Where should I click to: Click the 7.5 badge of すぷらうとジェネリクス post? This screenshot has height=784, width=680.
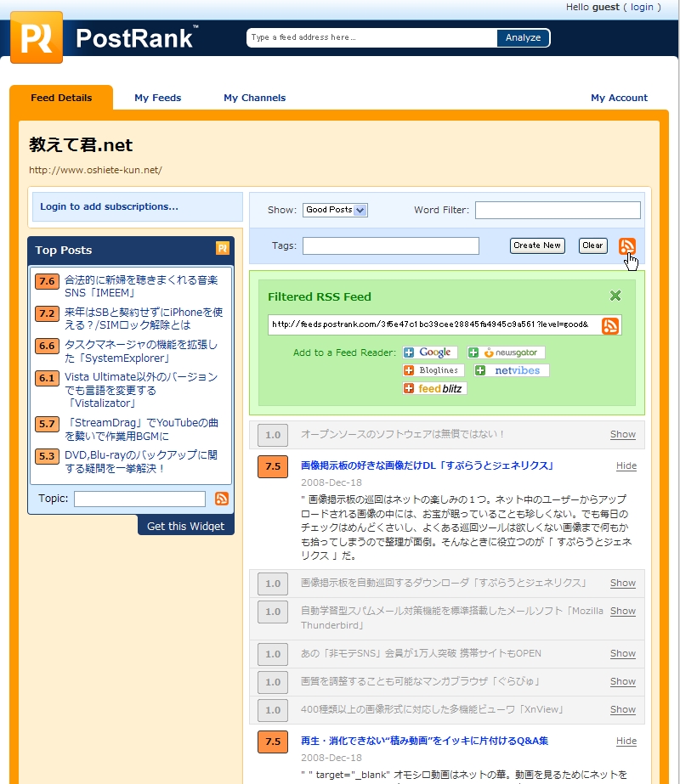pos(273,466)
